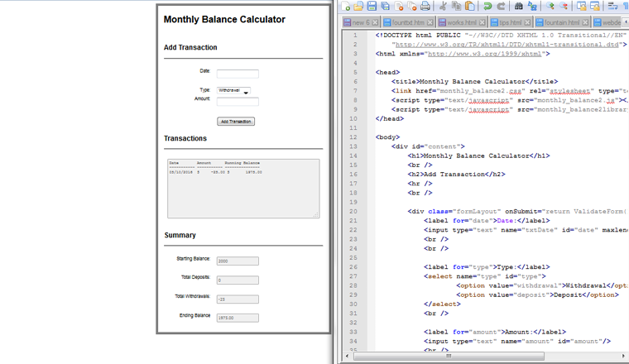Click the Starting Balance field
This screenshot has width=629, height=364.
(x=238, y=261)
